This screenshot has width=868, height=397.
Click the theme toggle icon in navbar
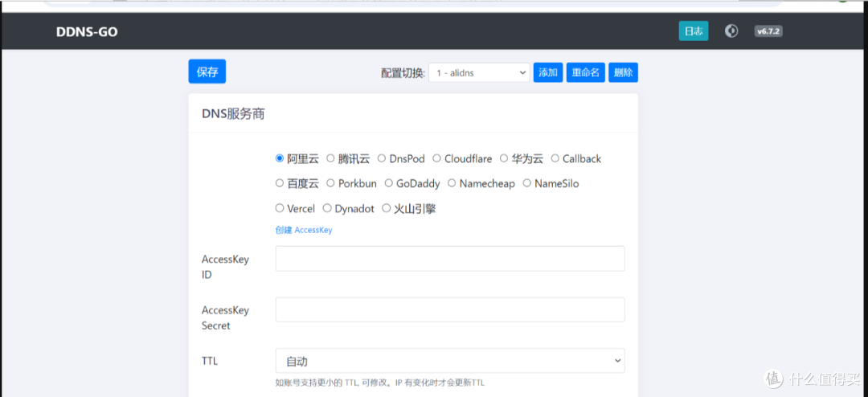pos(731,31)
